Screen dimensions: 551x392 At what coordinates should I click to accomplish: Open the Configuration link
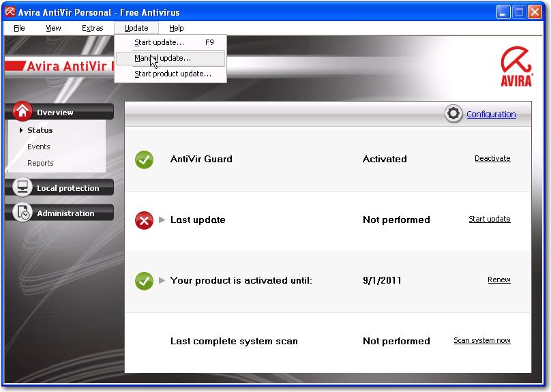[491, 114]
